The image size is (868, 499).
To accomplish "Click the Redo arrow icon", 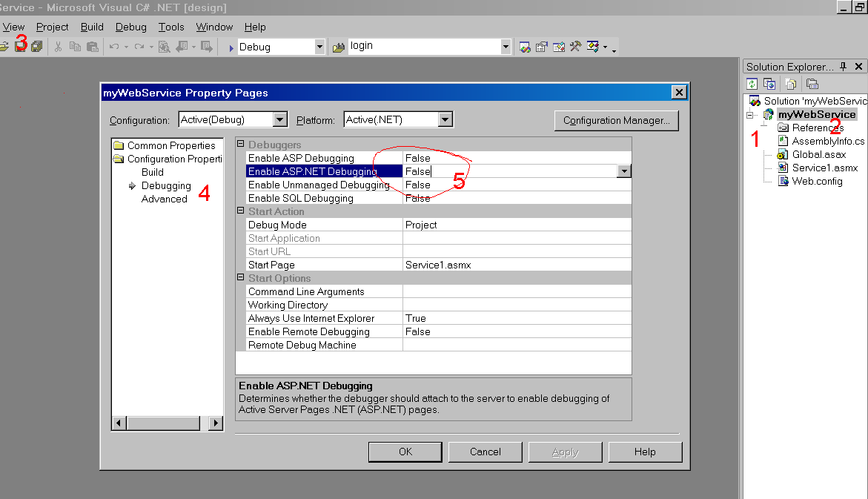I will pos(139,47).
